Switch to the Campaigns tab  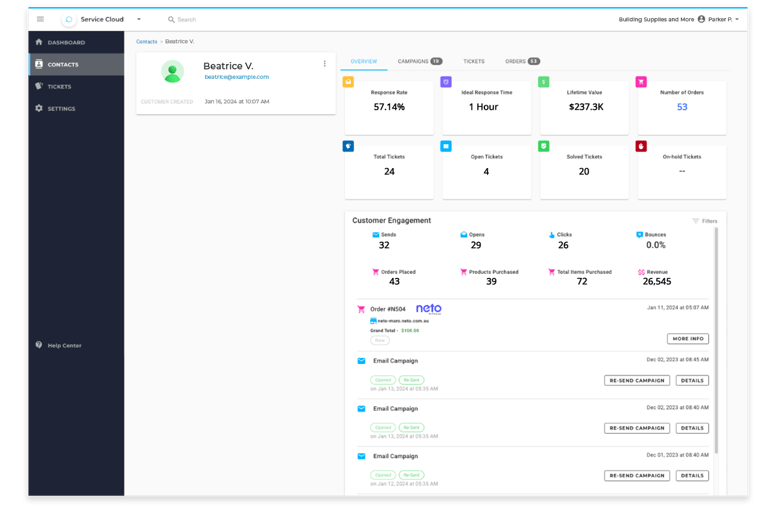420,61
